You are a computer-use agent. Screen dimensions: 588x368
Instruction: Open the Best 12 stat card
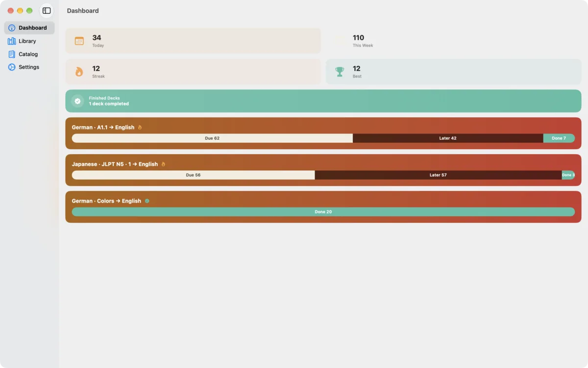pyautogui.click(x=454, y=72)
